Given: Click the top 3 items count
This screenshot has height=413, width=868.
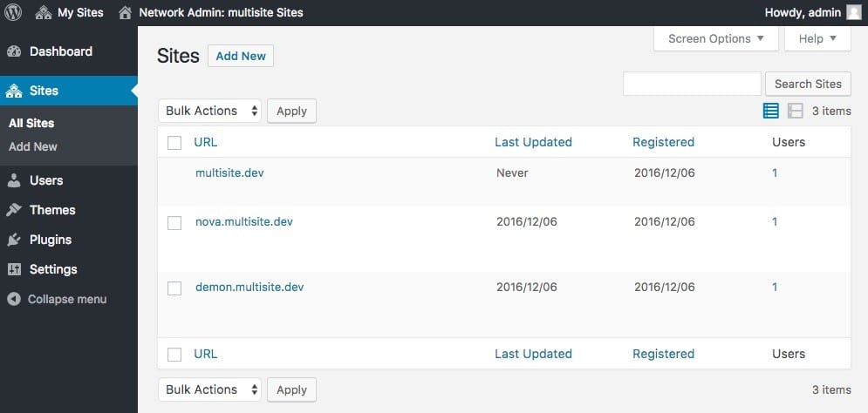Looking at the screenshot, I should coord(831,111).
